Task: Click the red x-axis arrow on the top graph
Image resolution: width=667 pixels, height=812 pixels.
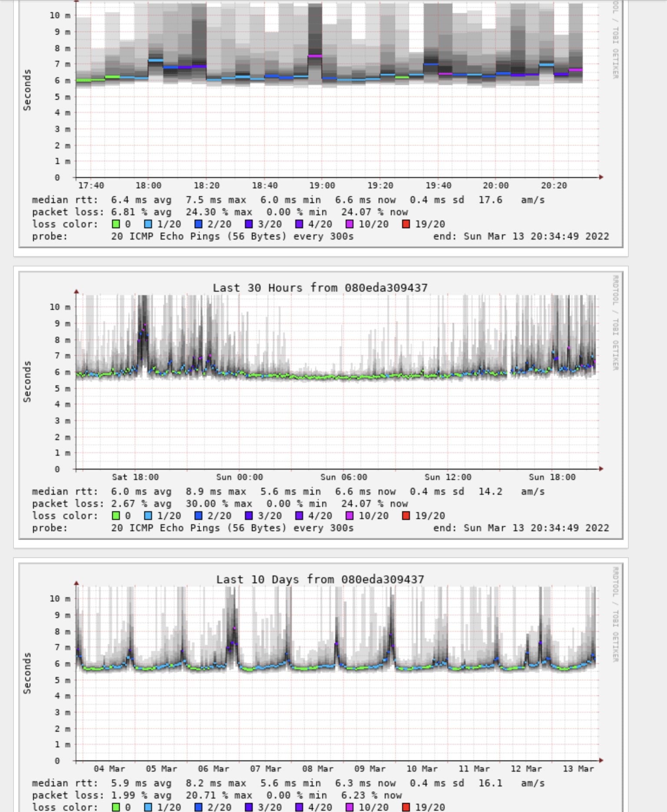Action: pyautogui.click(x=601, y=177)
